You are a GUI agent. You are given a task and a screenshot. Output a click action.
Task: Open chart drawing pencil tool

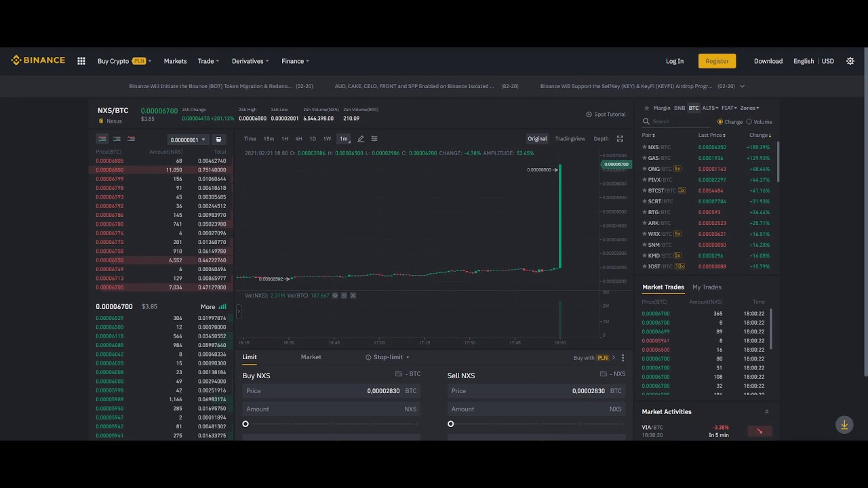[x=361, y=139]
